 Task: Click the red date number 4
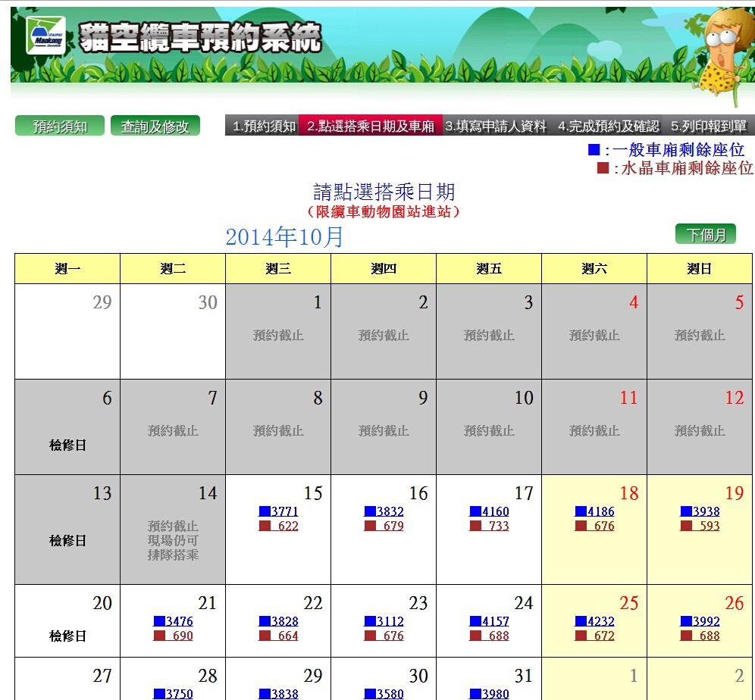pos(634,302)
